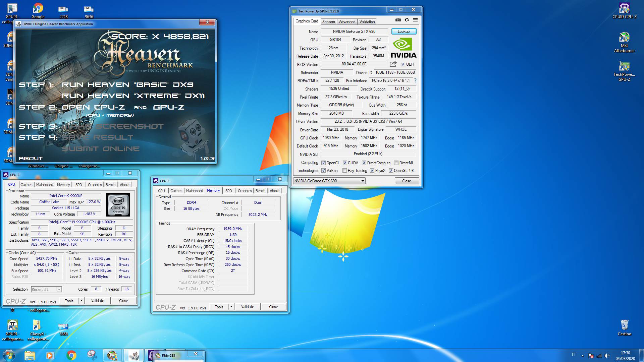Open the GPU-Z hamburger menu
644x362 pixels.
(x=415, y=20)
